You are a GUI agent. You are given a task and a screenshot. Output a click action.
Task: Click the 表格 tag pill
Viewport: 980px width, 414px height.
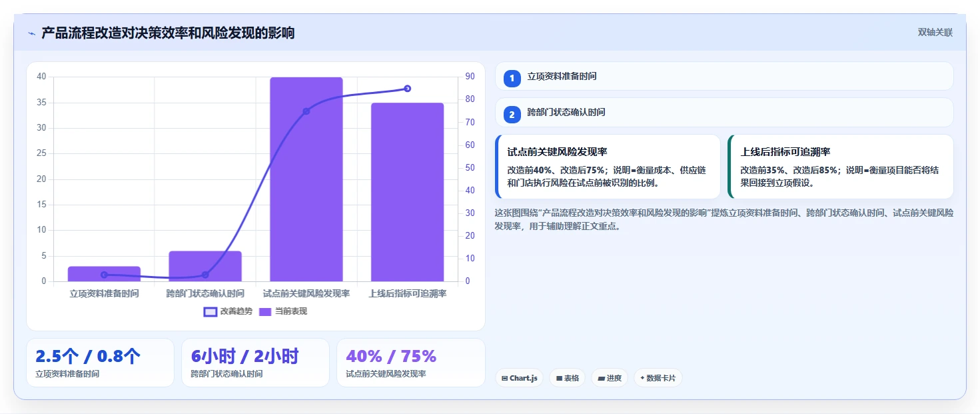[x=567, y=378]
